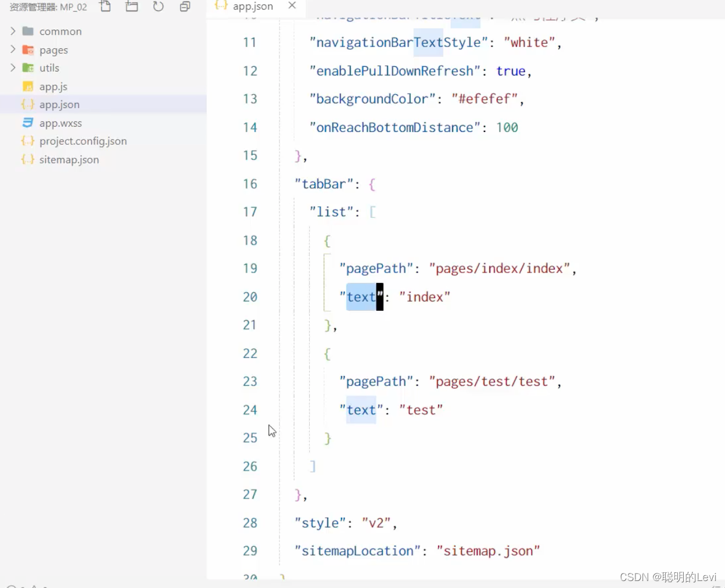This screenshot has height=588, width=725.
Task: Click the project.config.json braces file icon
Action: pos(28,141)
